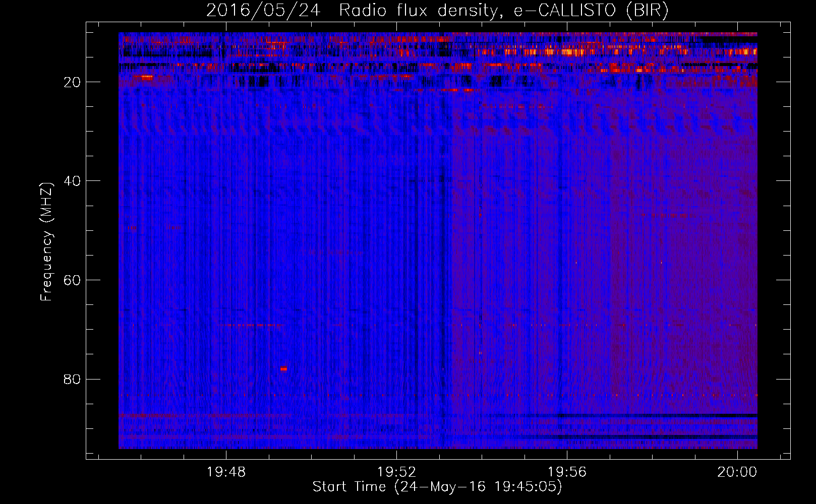Viewport: 816px width, 504px height.
Task: Click the bright red spot near 78 MHz
Action: [x=283, y=369]
